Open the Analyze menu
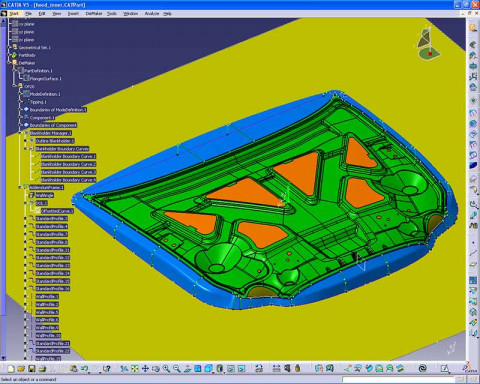The width and height of the screenshot is (480, 384). pos(152,14)
